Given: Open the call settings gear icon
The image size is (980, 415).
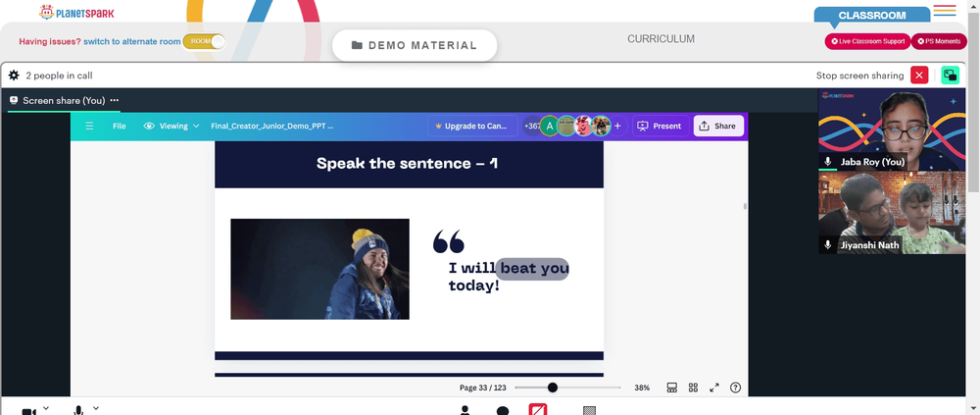Looking at the screenshot, I should [14, 76].
